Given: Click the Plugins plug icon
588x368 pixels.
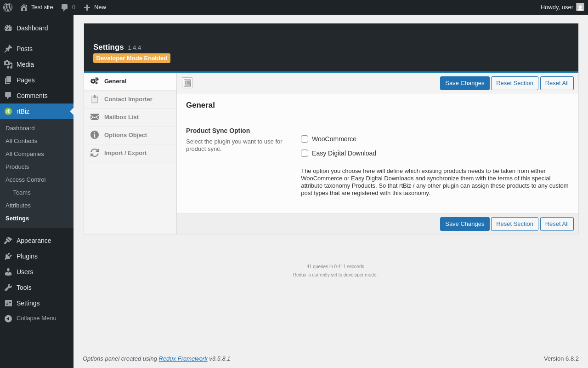Looking at the screenshot, I should tap(8, 256).
